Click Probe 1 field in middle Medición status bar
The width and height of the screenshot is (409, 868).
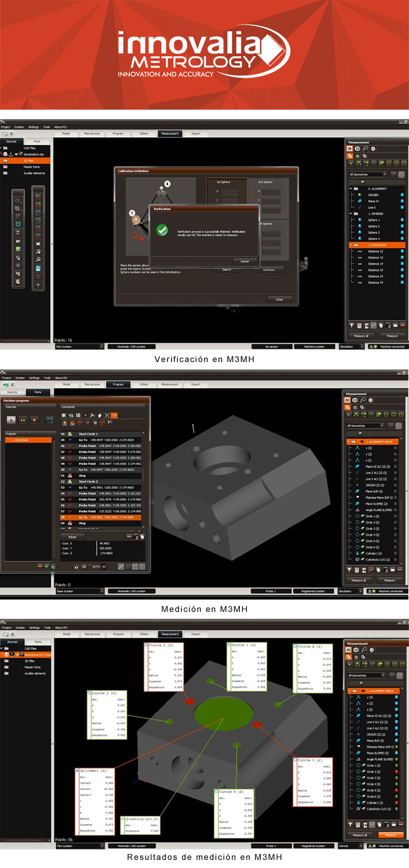[x=270, y=591]
